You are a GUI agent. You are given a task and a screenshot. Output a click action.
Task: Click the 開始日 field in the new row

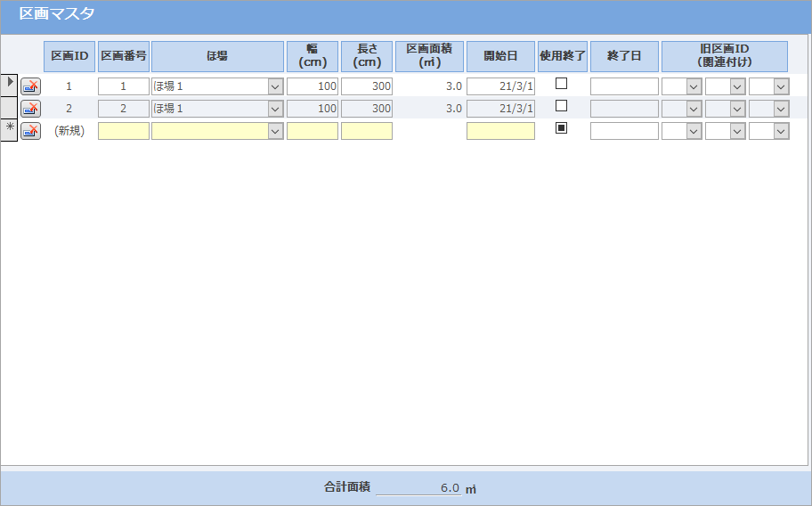click(500, 131)
